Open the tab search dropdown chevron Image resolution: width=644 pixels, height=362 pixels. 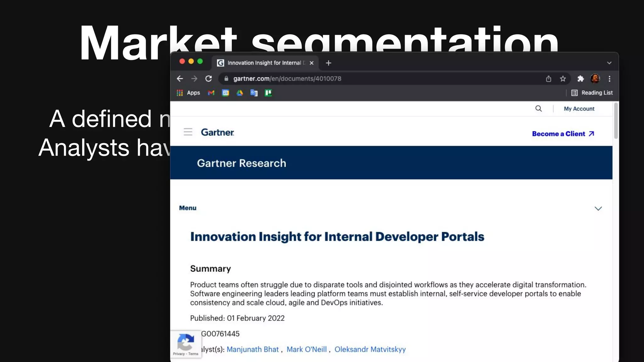tap(609, 63)
